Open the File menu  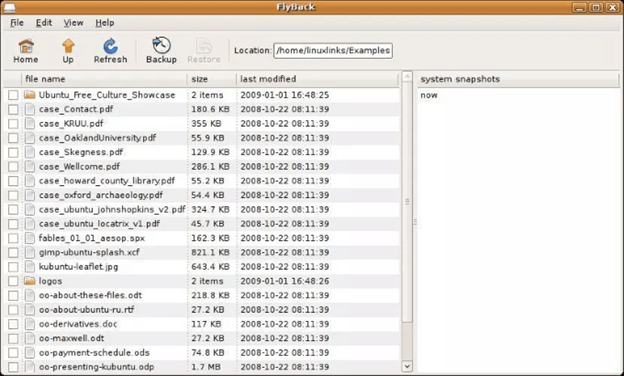pos(17,23)
